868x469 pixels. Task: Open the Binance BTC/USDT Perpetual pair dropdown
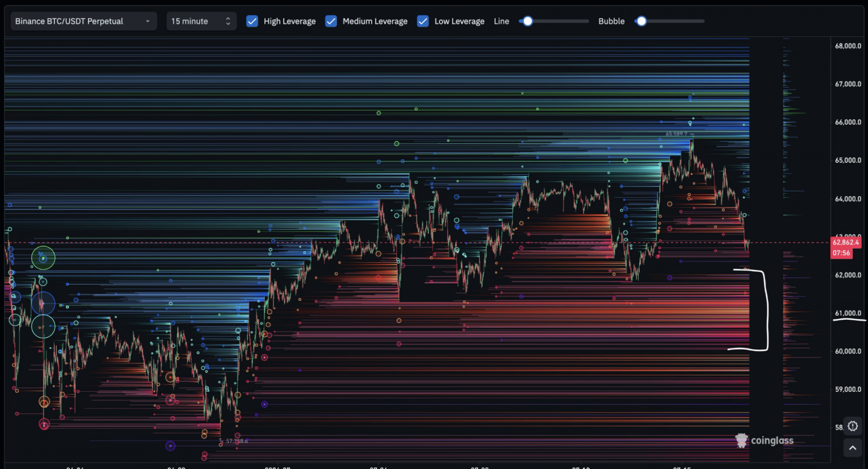tap(84, 21)
